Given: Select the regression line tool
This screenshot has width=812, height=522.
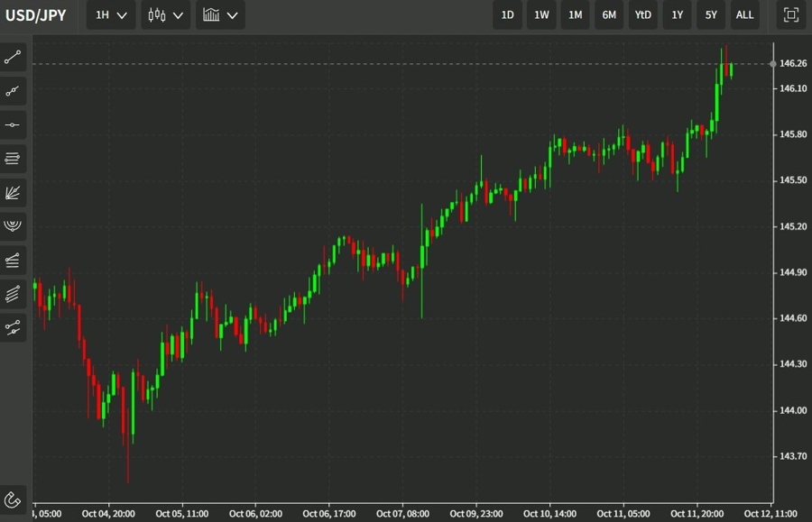Looking at the screenshot, I should pyautogui.click(x=13, y=327).
